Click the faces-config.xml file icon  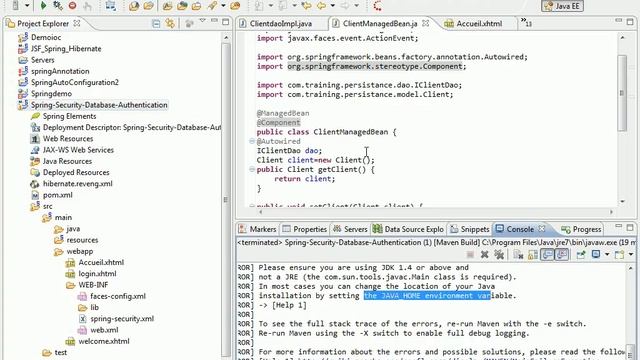(82, 296)
